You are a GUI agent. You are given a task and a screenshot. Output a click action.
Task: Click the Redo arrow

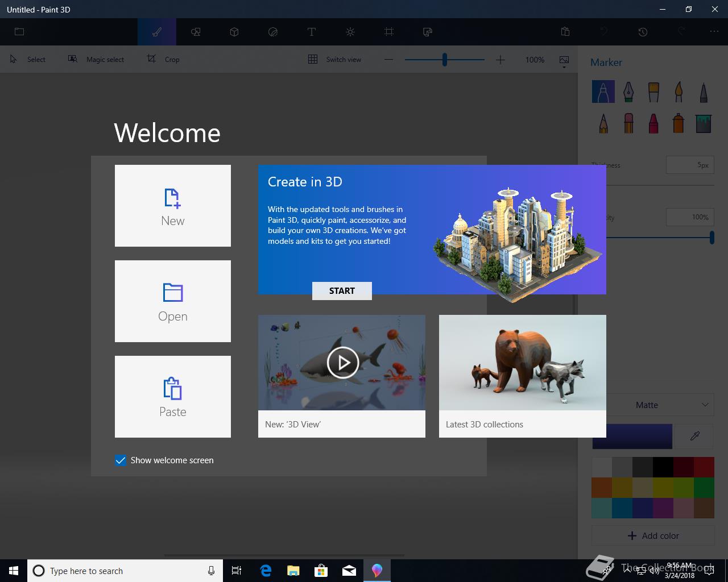[x=681, y=32]
